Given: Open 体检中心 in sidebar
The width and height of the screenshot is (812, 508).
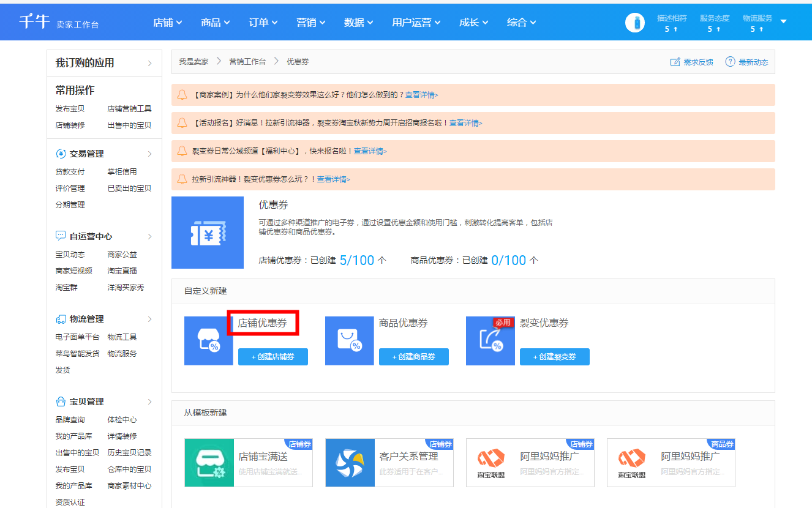Looking at the screenshot, I should tap(122, 420).
